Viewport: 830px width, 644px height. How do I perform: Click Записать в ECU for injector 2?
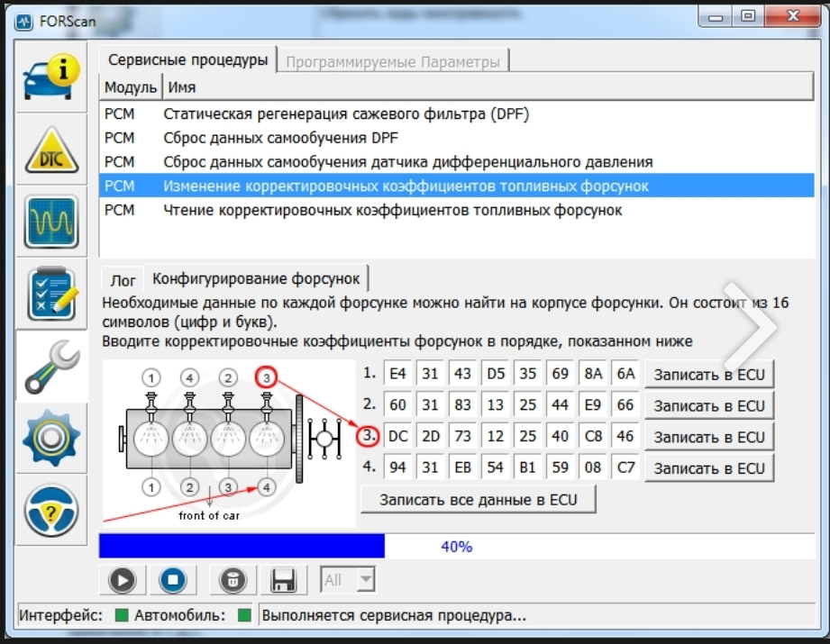click(x=708, y=406)
